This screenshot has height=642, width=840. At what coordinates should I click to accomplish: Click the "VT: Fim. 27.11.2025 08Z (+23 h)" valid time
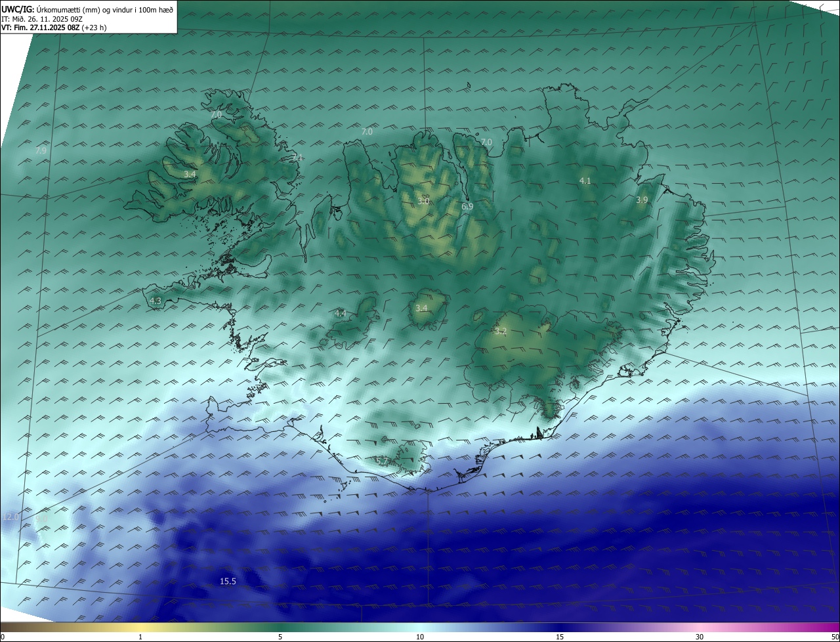(54, 28)
